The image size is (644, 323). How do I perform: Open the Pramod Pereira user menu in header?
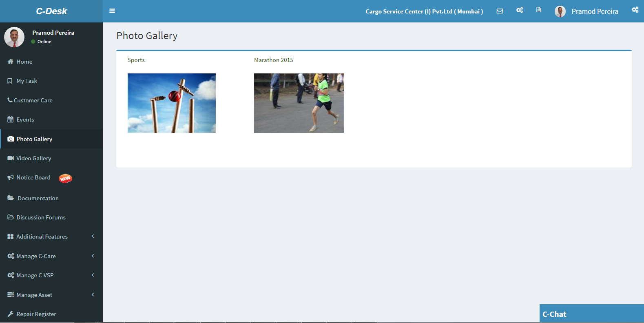point(586,11)
